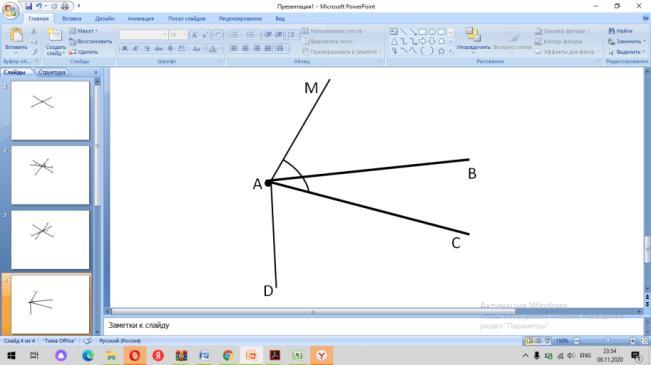651x365 pixels.
Task: Open Opera browser from taskbar
Action: tap(135, 355)
